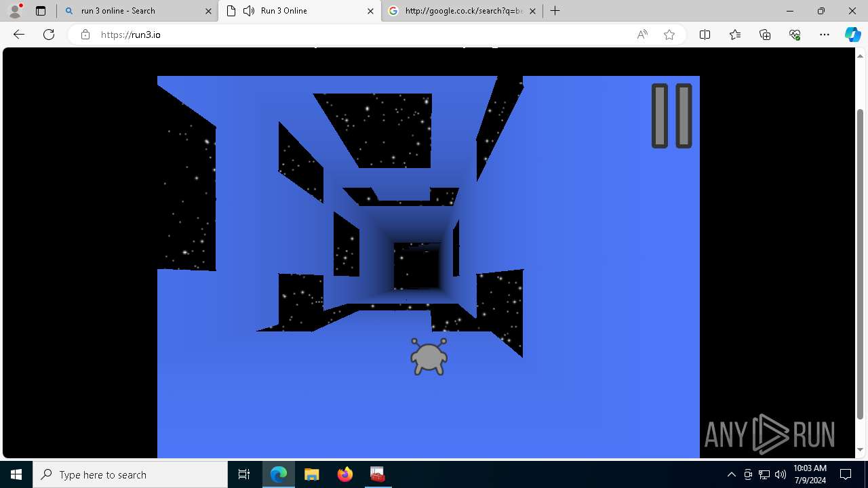Switch to the run 3 online Search tab
Image resolution: width=868 pixels, height=488 pixels.
tap(138, 11)
